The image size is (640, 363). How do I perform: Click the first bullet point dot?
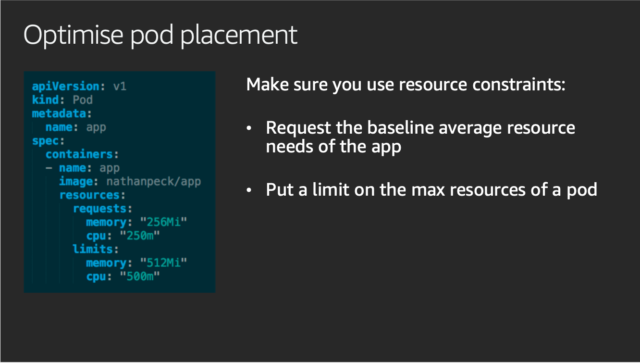[x=249, y=128]
